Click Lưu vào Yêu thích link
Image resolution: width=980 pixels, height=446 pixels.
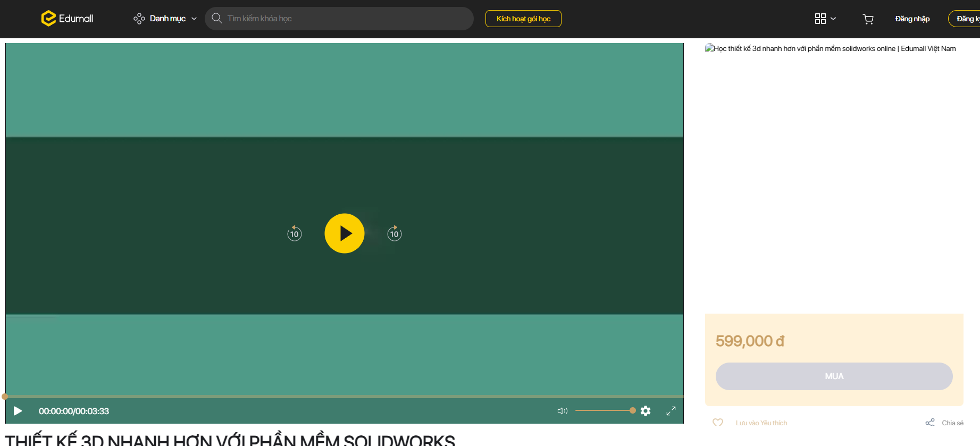coord(761,423)
